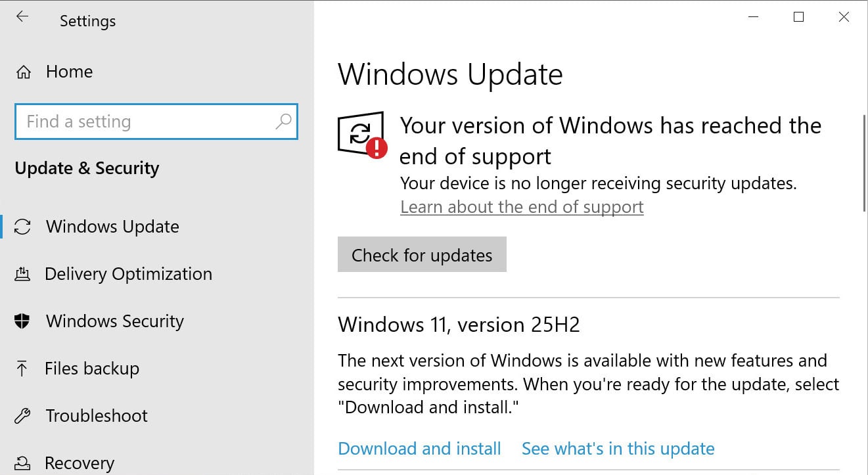Click the Recovery icon in sidebar
Screen dimensions: 868x475
[x=24, y=463]
